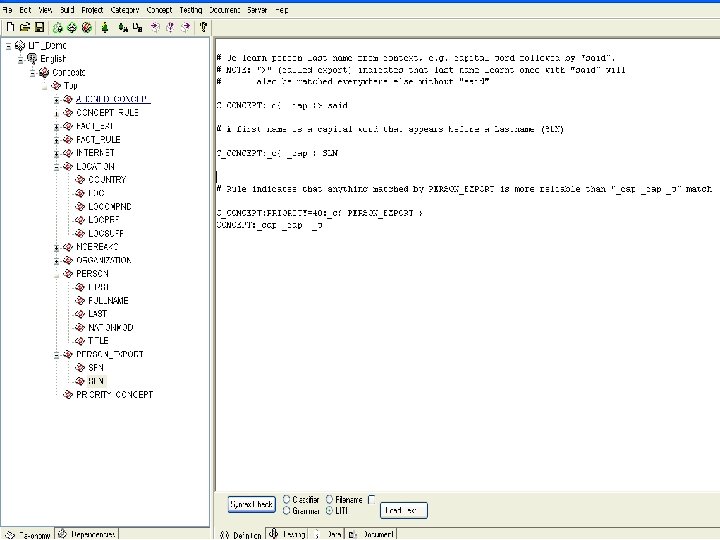Screen dimensions: 720x540
Task: Click the small linked boxes toolbar icon
Action: tap(137, 28)
